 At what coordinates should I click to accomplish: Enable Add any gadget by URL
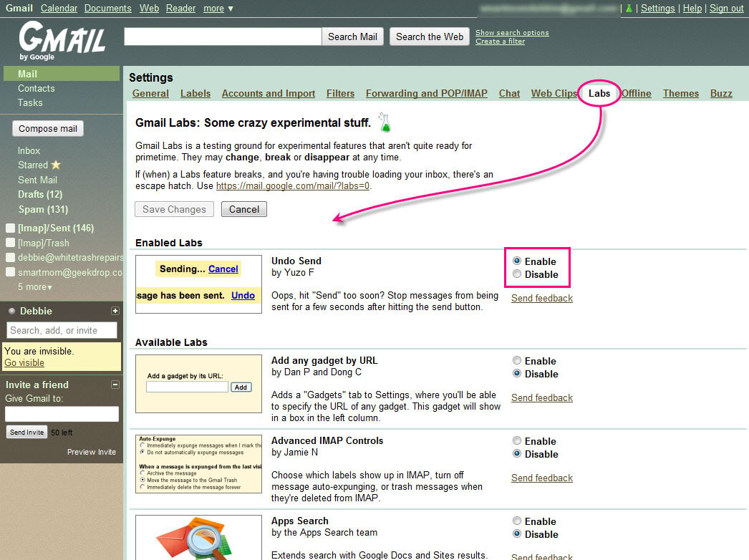(517, 360)
